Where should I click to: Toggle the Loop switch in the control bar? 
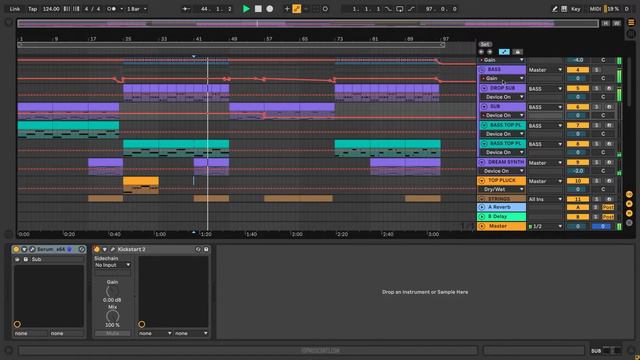(x=400, y=9)
